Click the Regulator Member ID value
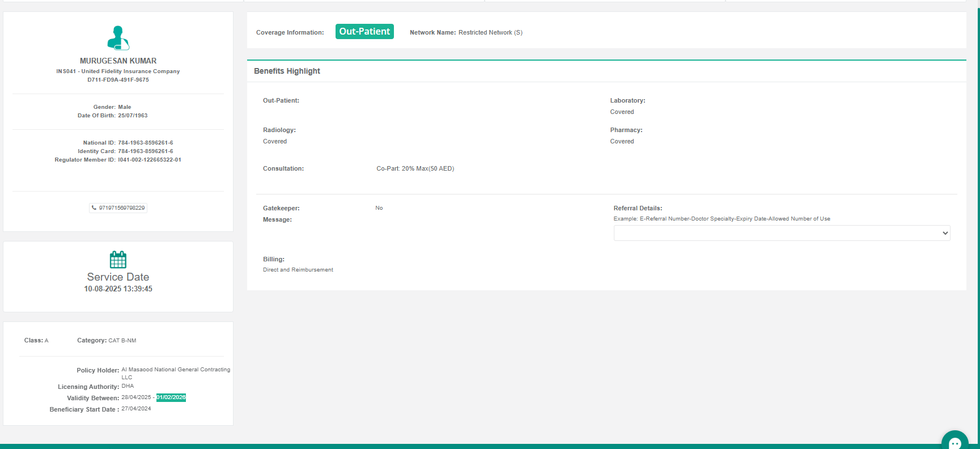This screenshot has height=449, width=980. [x=150, y=160]
